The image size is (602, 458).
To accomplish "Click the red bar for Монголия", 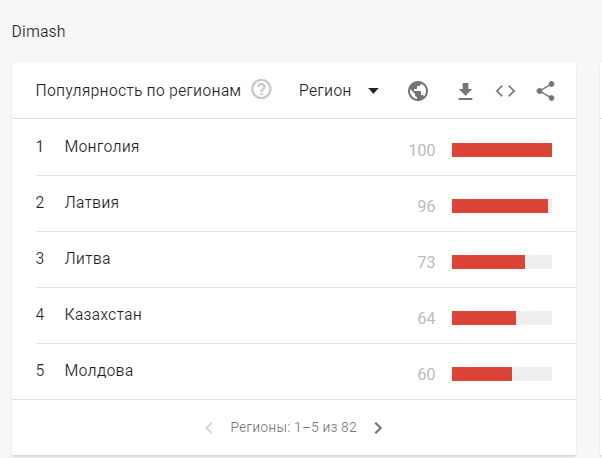I will click(502, 150).
